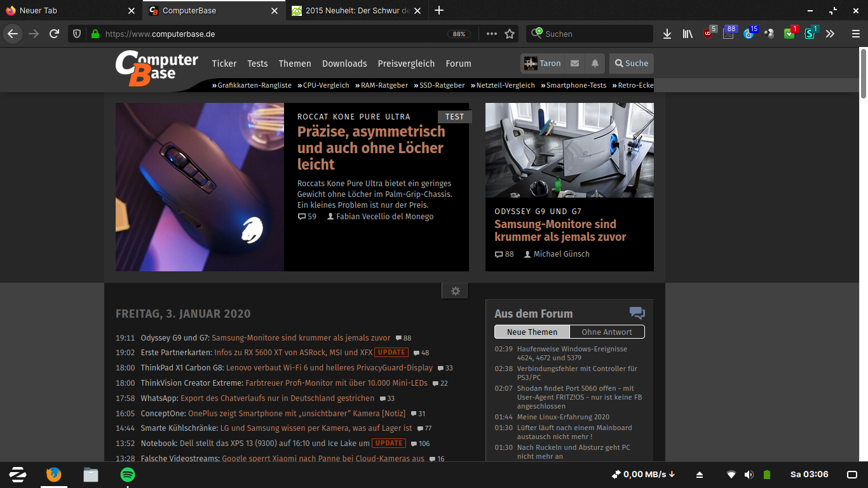Open the Samsung-Monitore krummer headline article

point(560,230)
